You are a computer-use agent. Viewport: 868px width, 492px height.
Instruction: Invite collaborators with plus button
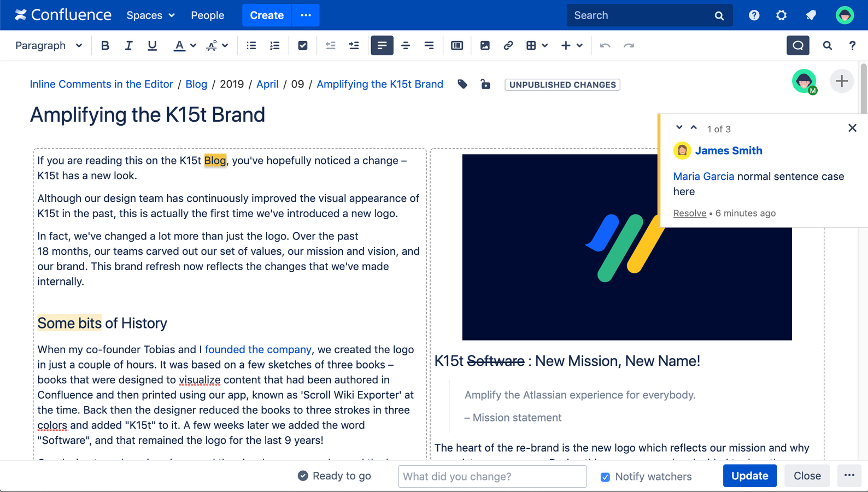click(x=842, y=81)
